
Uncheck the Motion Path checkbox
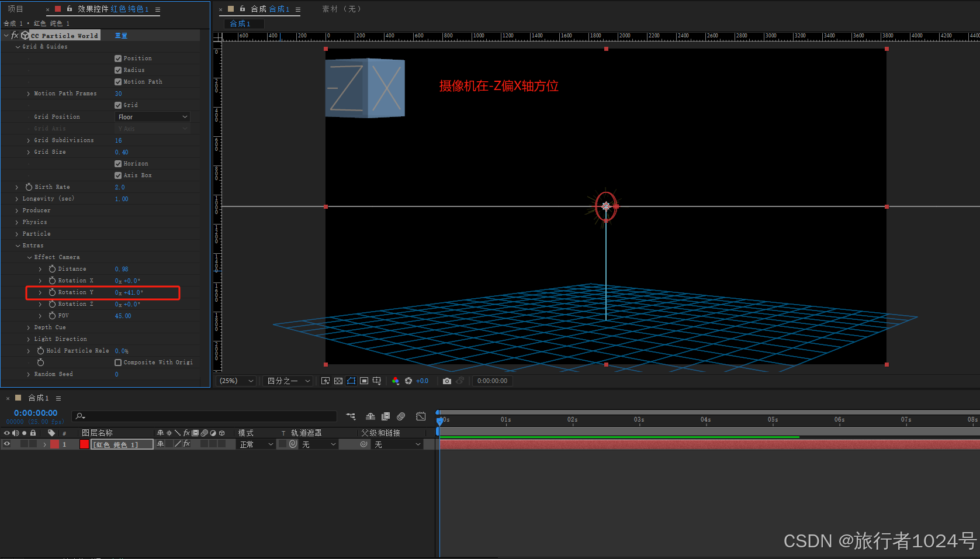pyautogui.click(x=118, y=82)
